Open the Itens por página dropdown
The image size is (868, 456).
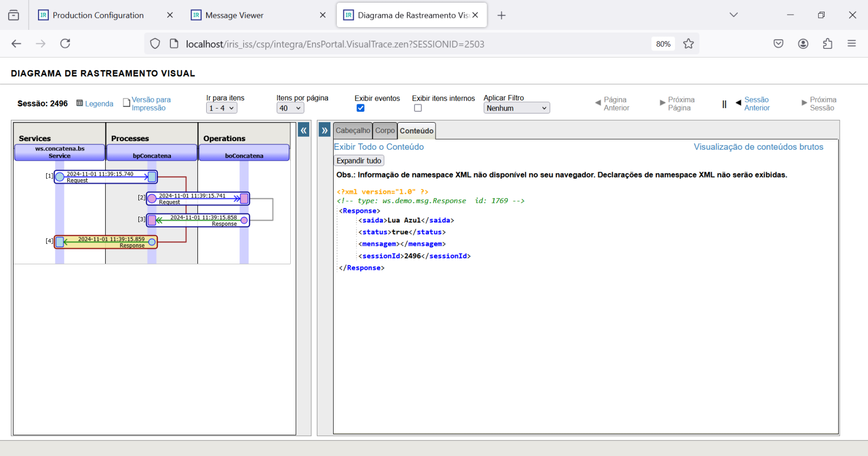(290, 108)
